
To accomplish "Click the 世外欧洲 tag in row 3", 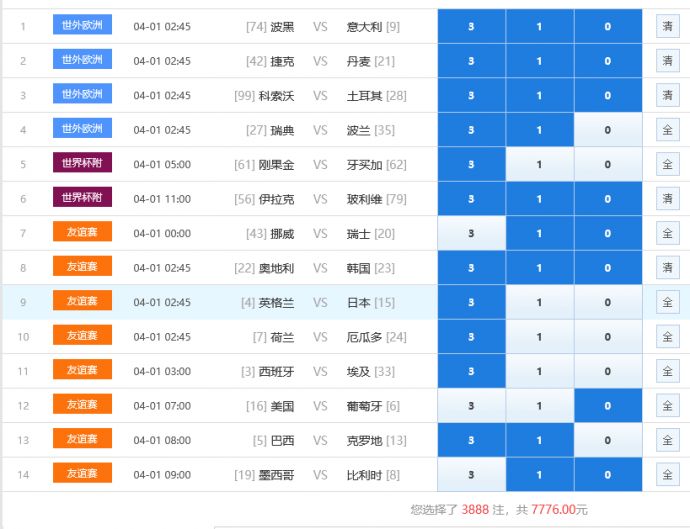I will pos(82,95).
